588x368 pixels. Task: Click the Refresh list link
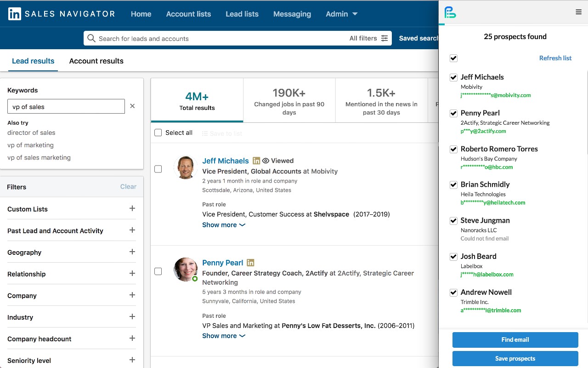555,58
